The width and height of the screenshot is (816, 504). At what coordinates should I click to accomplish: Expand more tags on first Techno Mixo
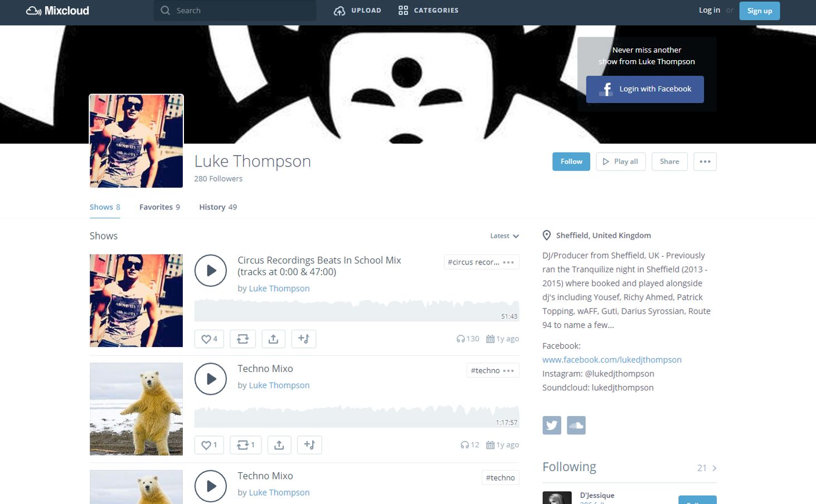coord(508,370)
